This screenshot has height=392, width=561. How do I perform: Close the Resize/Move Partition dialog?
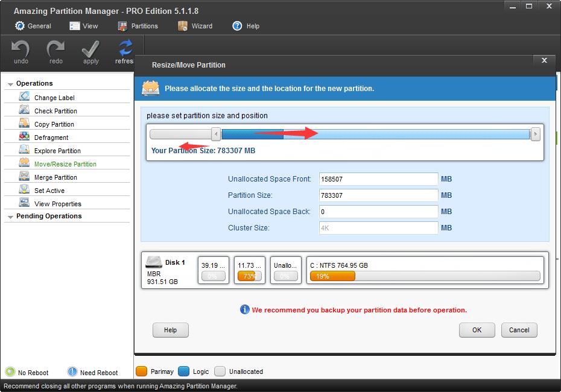tap(544, 60)
